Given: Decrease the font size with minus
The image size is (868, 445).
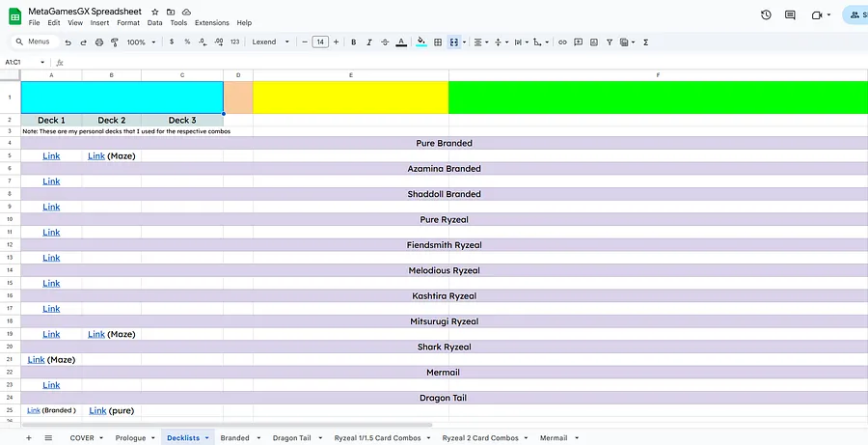Looking at the screenshot, I should coord(305,42).
